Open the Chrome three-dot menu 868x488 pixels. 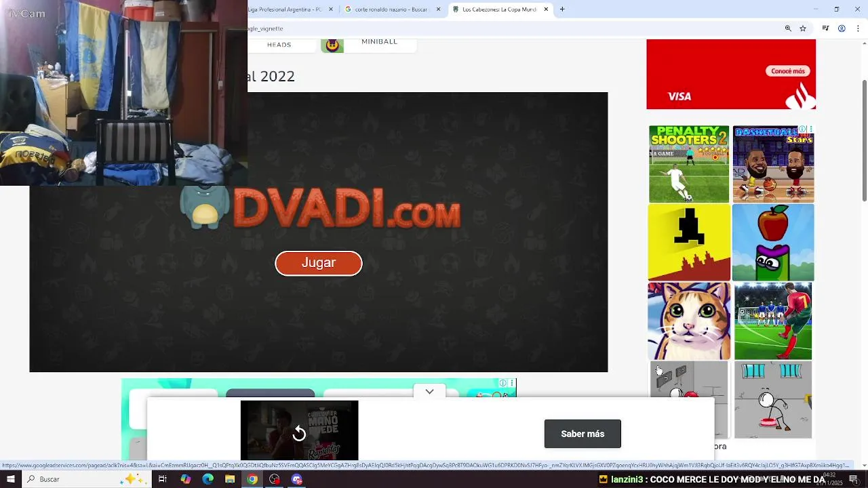(x=858, y=28)
